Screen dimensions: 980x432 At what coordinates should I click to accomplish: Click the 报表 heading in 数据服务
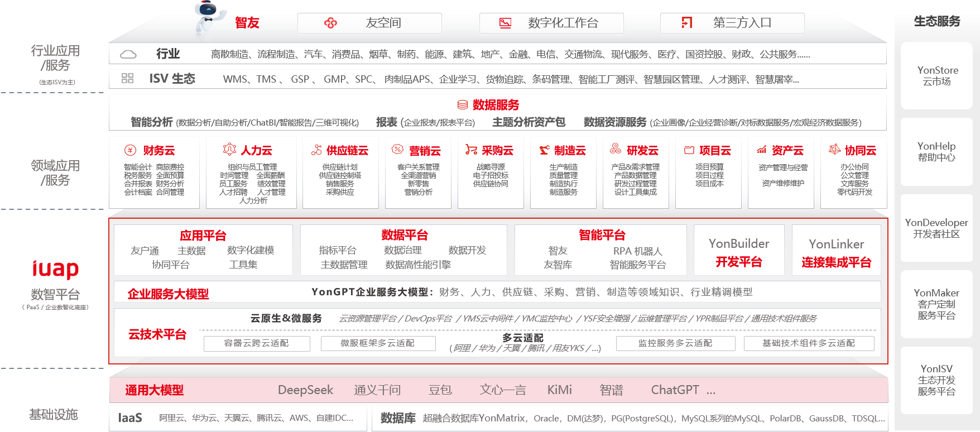(x=387, y=122)
